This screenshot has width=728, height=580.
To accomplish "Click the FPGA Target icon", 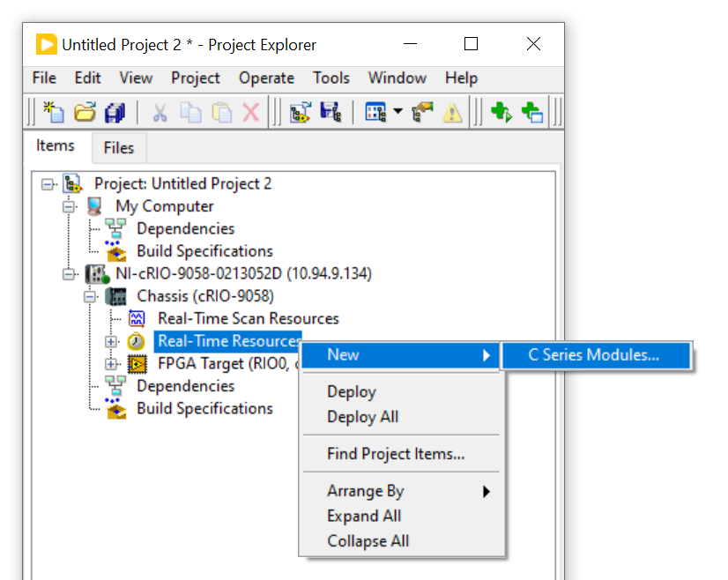I will 137,364.
